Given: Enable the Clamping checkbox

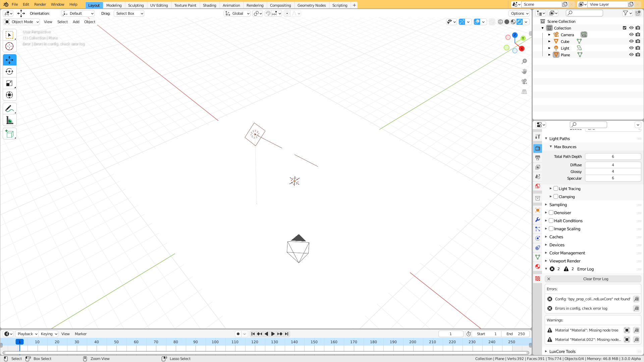Looking at the screenshot, I should pos(556,197).
